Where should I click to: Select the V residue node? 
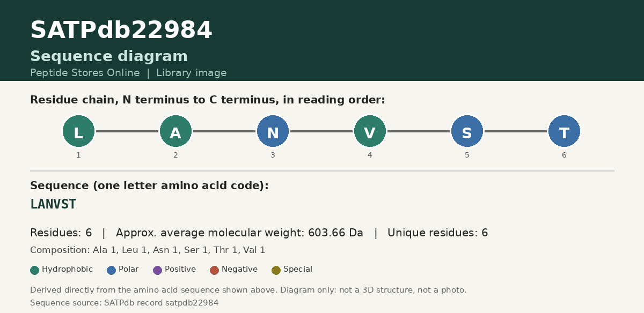(370, 131)
